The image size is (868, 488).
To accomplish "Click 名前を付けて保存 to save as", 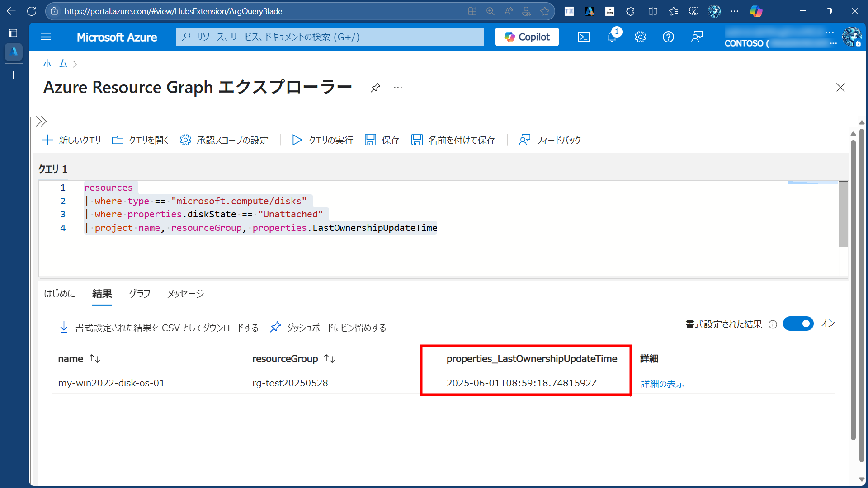I will (x=453, y=140).
